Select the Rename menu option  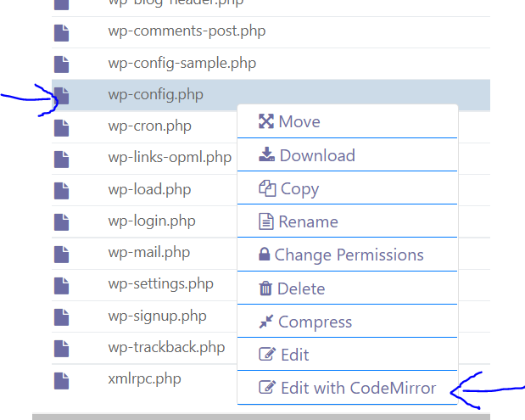tap(347, 221)
